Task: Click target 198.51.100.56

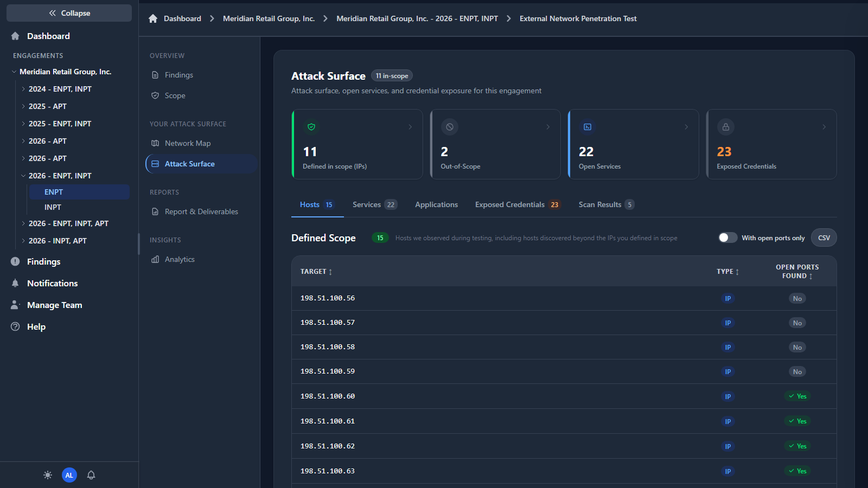Action: click(328, 298)
